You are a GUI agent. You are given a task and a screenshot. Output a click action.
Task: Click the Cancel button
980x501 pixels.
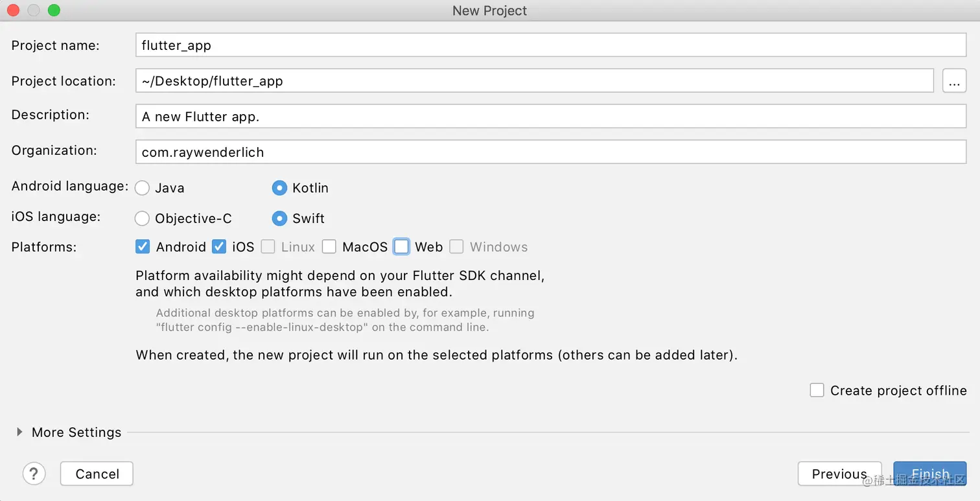pos(97,474)
